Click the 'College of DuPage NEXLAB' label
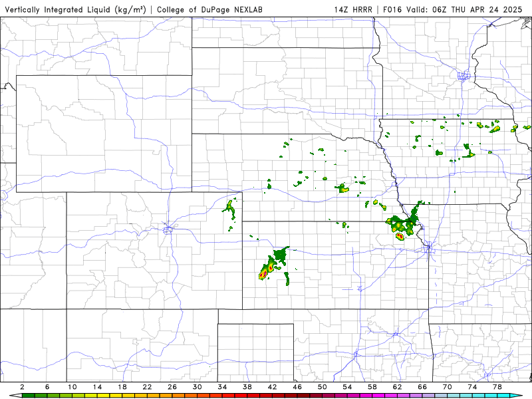 click(x=209, y=10)
